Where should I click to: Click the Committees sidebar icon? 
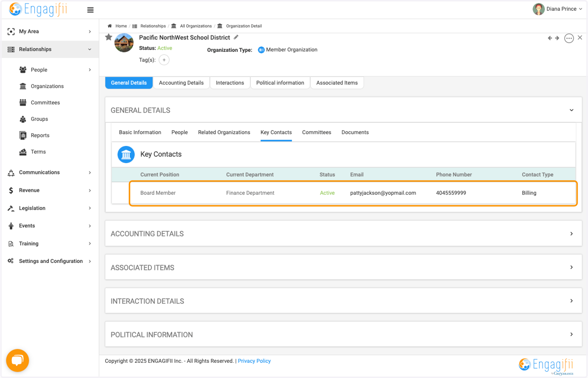click(23, 102)
